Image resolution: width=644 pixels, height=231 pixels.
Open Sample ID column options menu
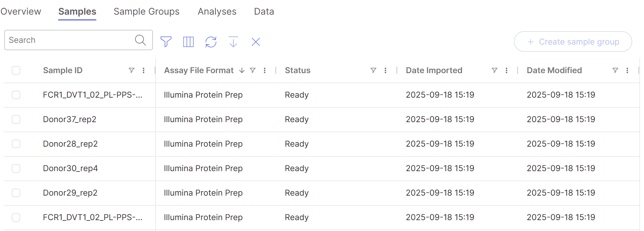click(144, 70)
